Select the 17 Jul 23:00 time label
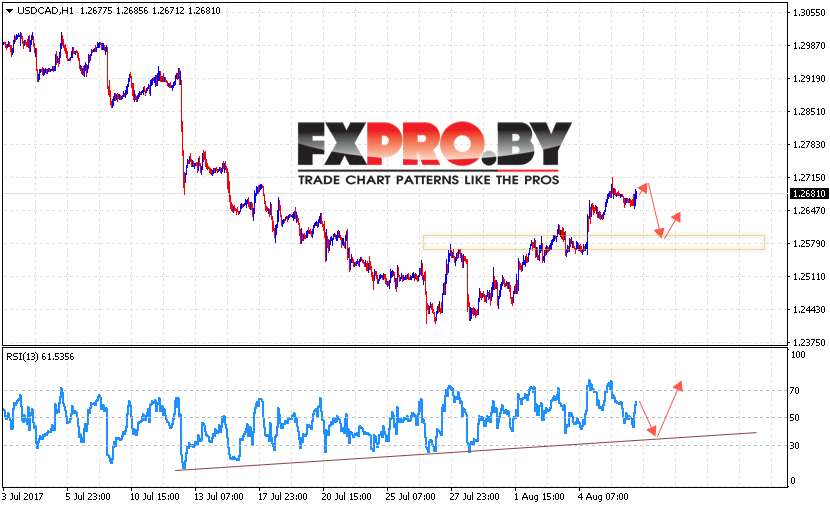Screen dimensions: 830x508 tap(283, 497)
